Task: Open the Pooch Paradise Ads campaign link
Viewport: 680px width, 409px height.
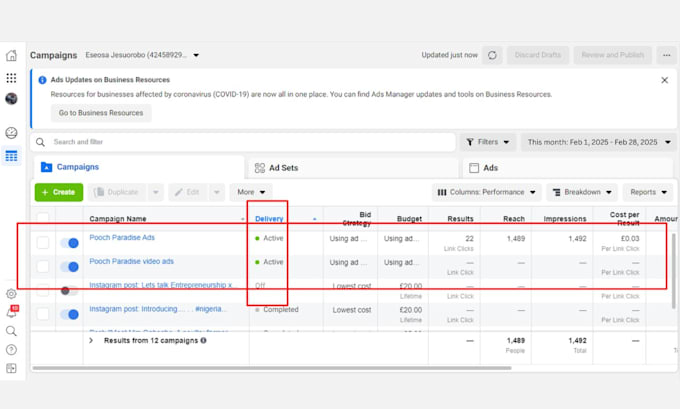Action: (x=122, y=237)
